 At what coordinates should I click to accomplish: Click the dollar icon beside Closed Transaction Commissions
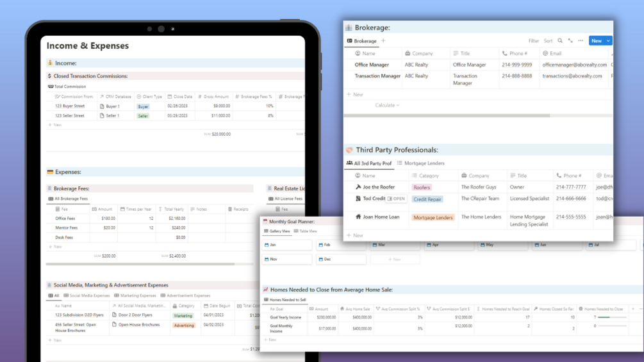pos(49,76)
